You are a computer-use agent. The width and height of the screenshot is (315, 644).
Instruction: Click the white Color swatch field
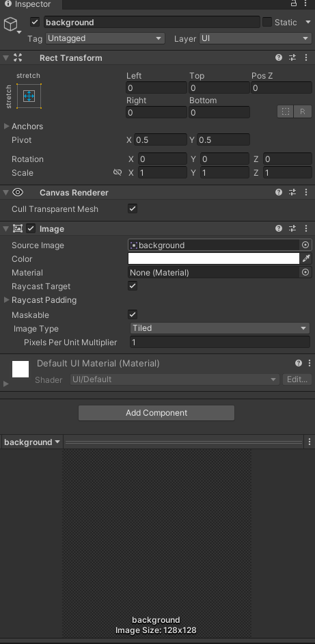(x=214, y=258)
